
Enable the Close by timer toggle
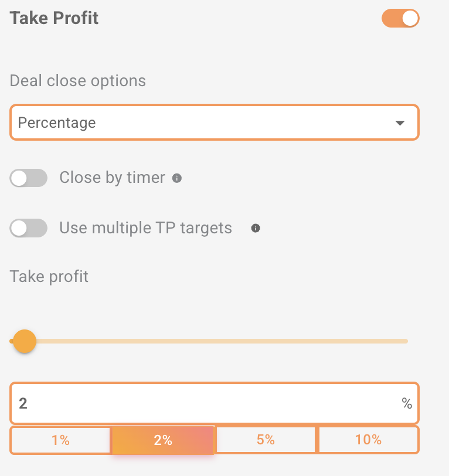(x=29, y=178)
